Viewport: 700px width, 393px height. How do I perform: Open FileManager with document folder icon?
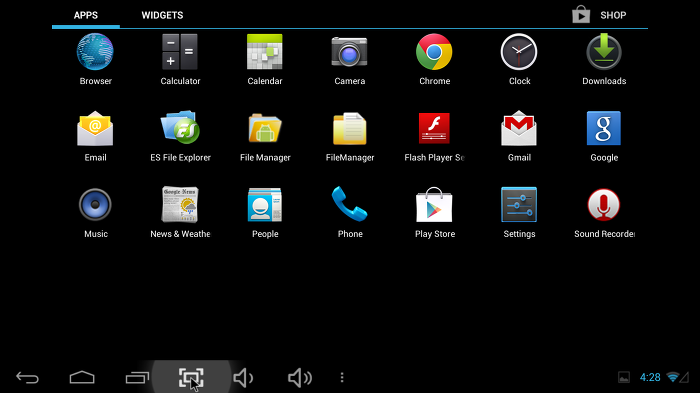pos(350,129)
